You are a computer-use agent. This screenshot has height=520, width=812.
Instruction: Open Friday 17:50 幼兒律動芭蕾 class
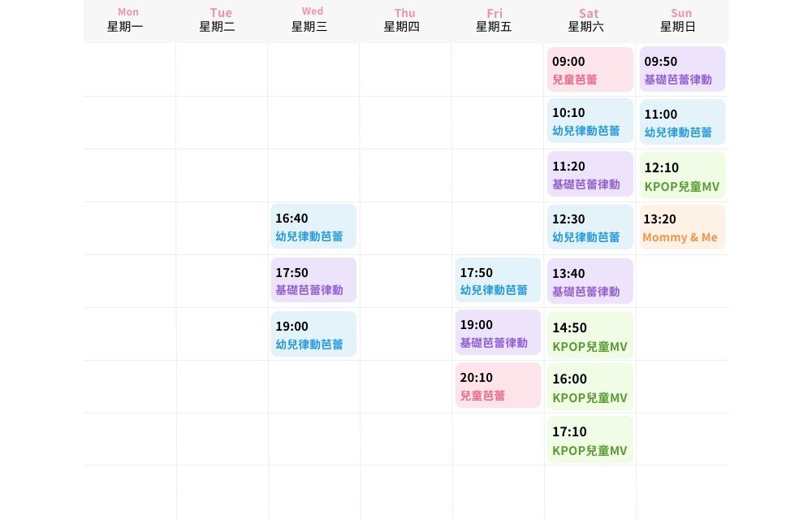tap(498, 280)
